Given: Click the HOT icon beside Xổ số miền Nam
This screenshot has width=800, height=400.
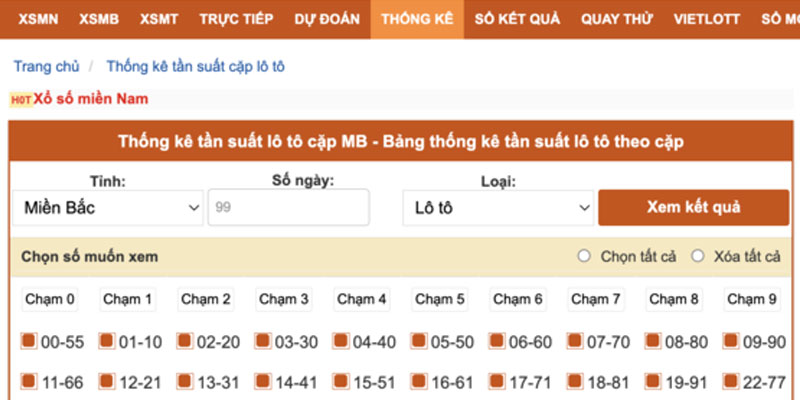Looking at the screenshot, I should (20, 100).
